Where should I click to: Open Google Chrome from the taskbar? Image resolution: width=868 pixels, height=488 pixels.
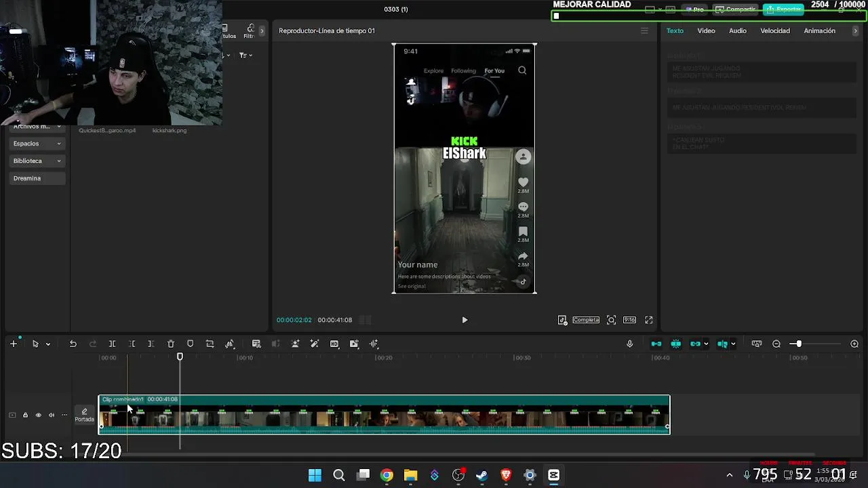pos(387,475)
